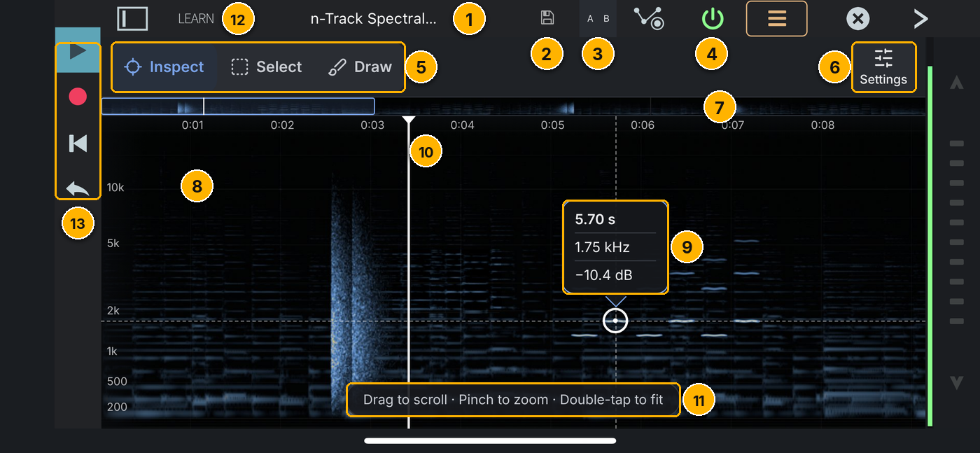The image size is (980, 453).
Task: Switch to Select mode
Action: pyautogui.click(x=267, y=67)
